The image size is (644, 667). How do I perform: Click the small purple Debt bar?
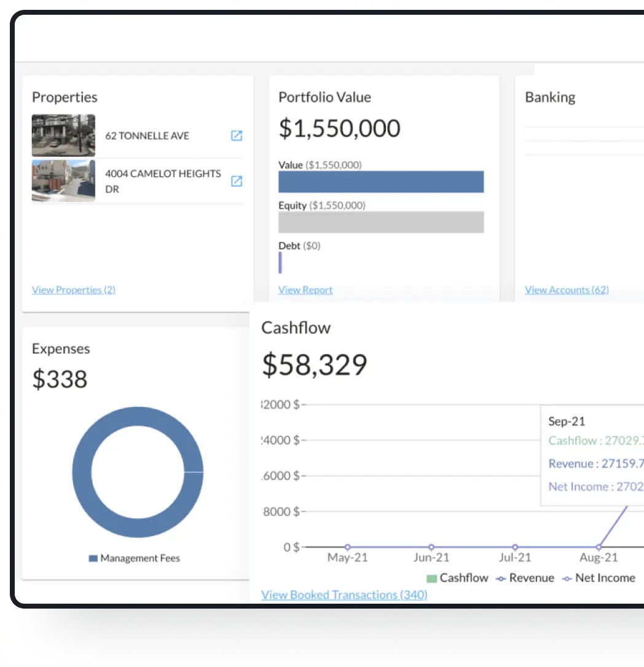coord(280,262)
